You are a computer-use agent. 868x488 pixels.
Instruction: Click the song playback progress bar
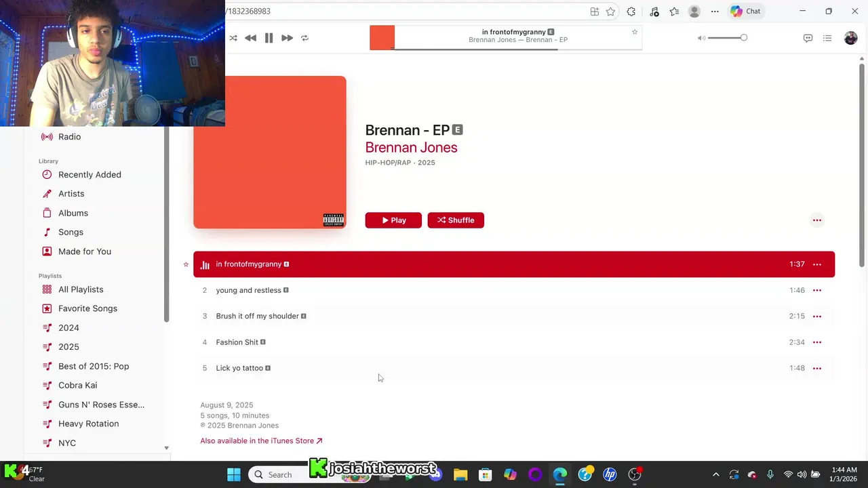point(518,49)
